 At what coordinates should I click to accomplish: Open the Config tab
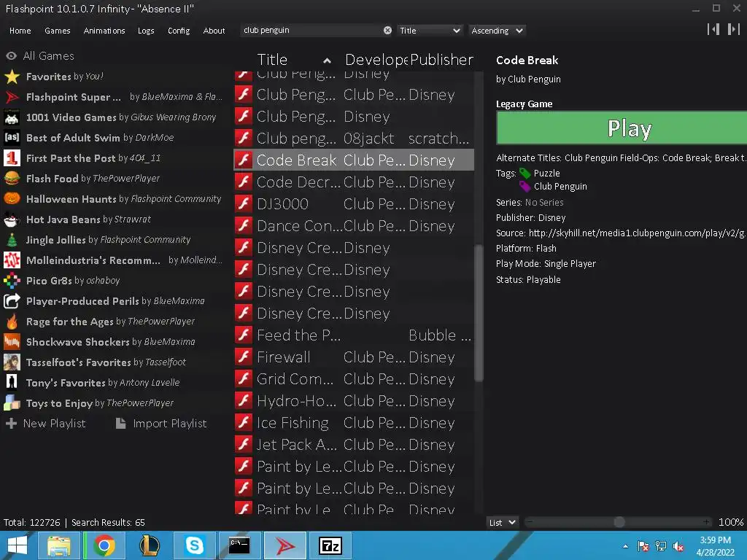(179, 31)
